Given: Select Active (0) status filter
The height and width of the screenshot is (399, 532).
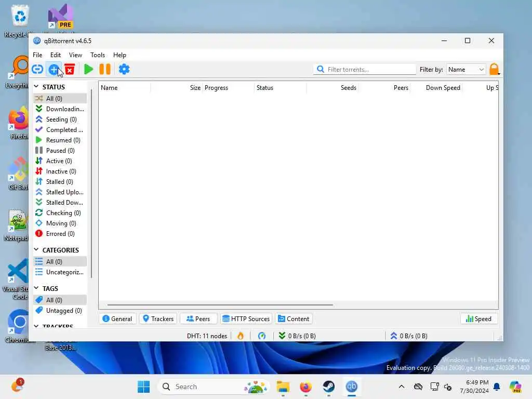Looking at the screenshot, I should tap(60, 161).
